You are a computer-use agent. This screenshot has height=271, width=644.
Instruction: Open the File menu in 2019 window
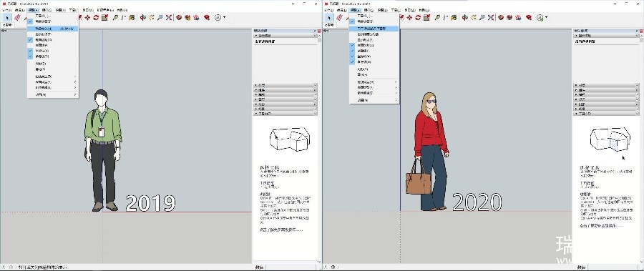click(7, 10)
